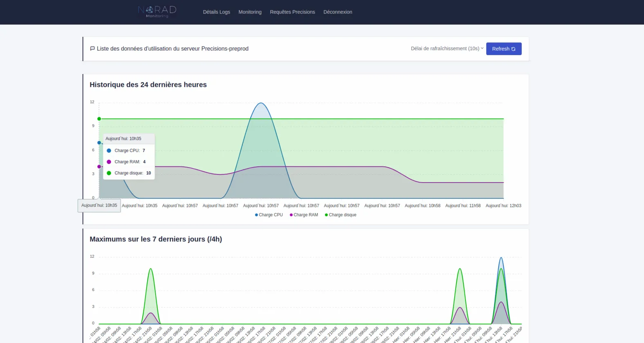Open Délai de rafraîchissement dropdown
The image size is (644, 343).
pos(447,49)
